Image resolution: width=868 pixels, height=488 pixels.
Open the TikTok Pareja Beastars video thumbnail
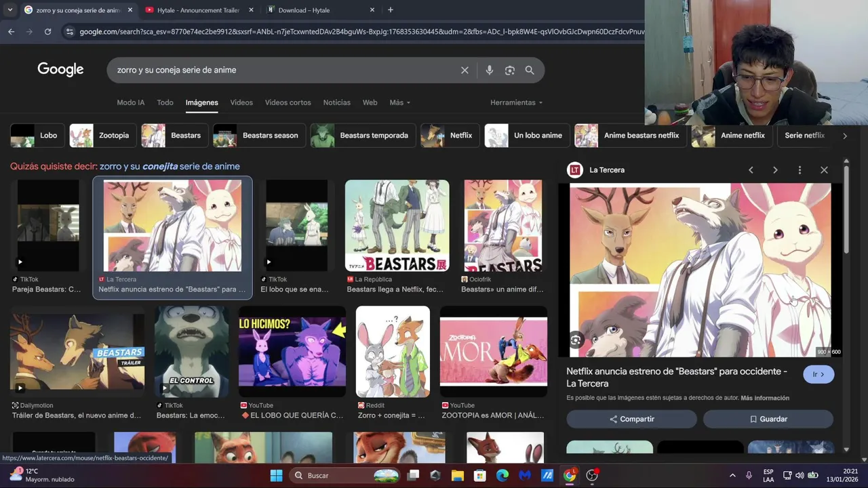(x=47, y=226)
